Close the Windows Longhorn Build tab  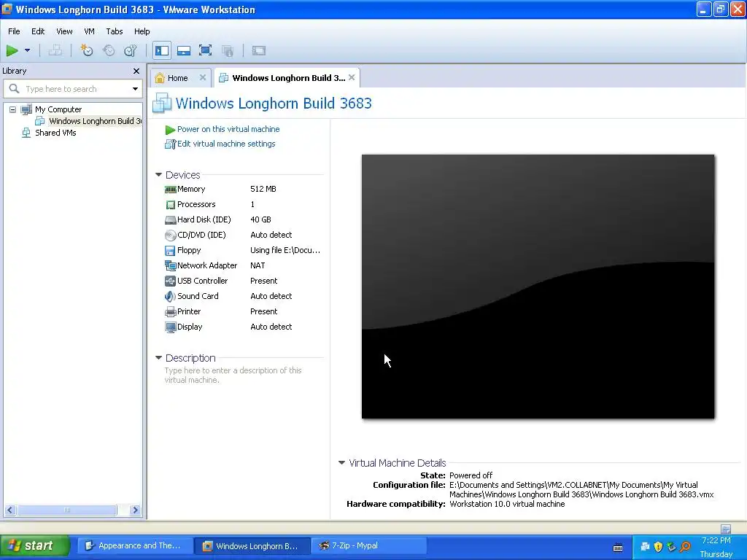click(352, 77)
